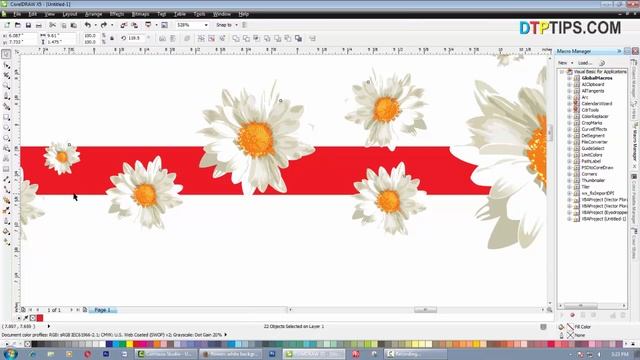Click the Save icon in the toolbar
The height and width of the screenshot is (360, 640).
coord(28,25)
